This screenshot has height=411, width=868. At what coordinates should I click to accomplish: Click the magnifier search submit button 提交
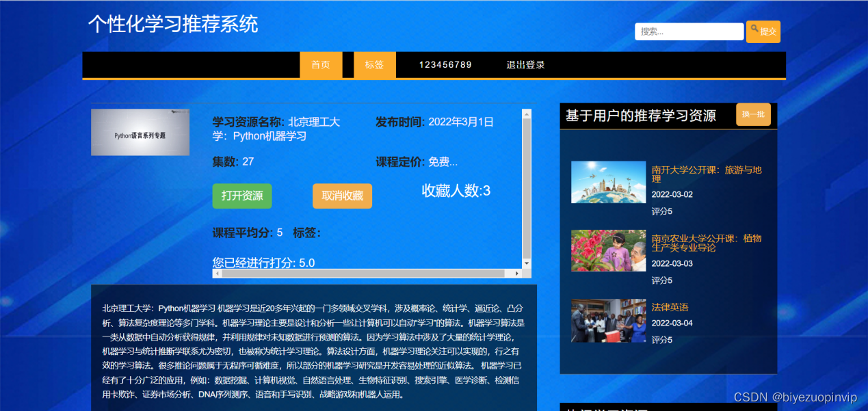[x=763, y=31]
